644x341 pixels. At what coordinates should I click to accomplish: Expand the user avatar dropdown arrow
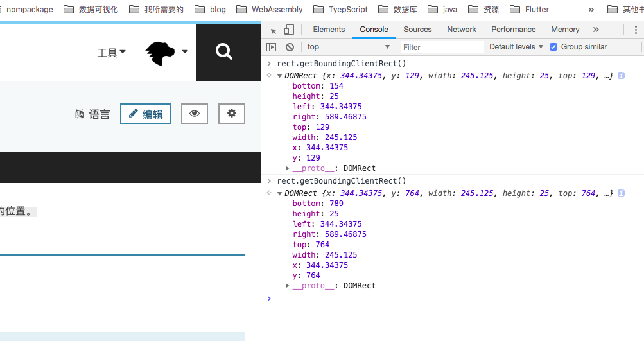pyautogui.click(x=185, y=51)
